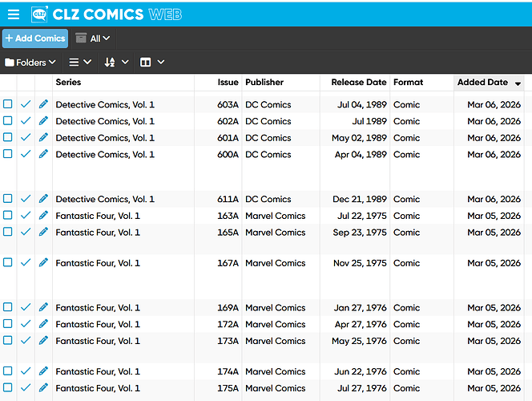Click Added Date of the 611A row
532x401 pixels.
click(494, 199)
